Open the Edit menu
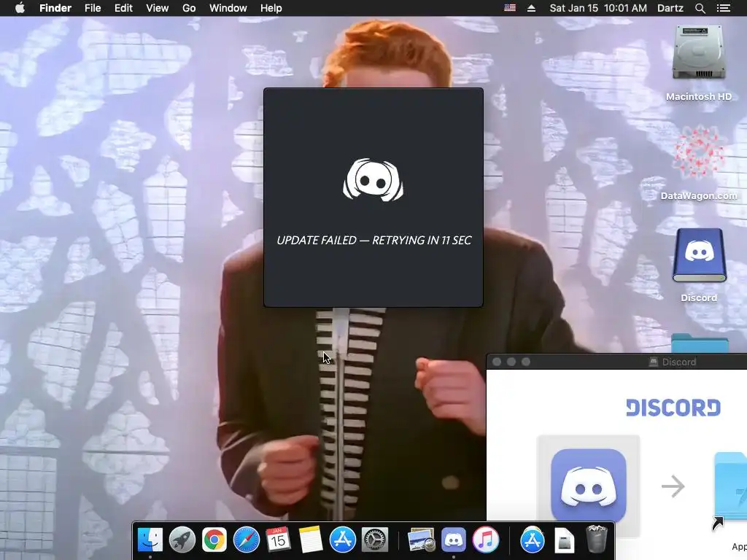The height and width of the screenshot is (560, 747). point(123,8)
